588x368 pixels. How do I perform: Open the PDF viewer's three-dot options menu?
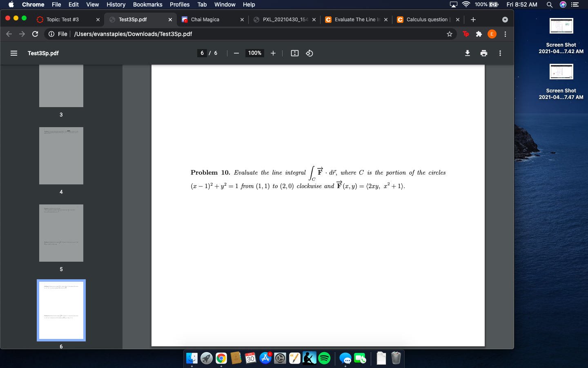(x=500, y=53)
